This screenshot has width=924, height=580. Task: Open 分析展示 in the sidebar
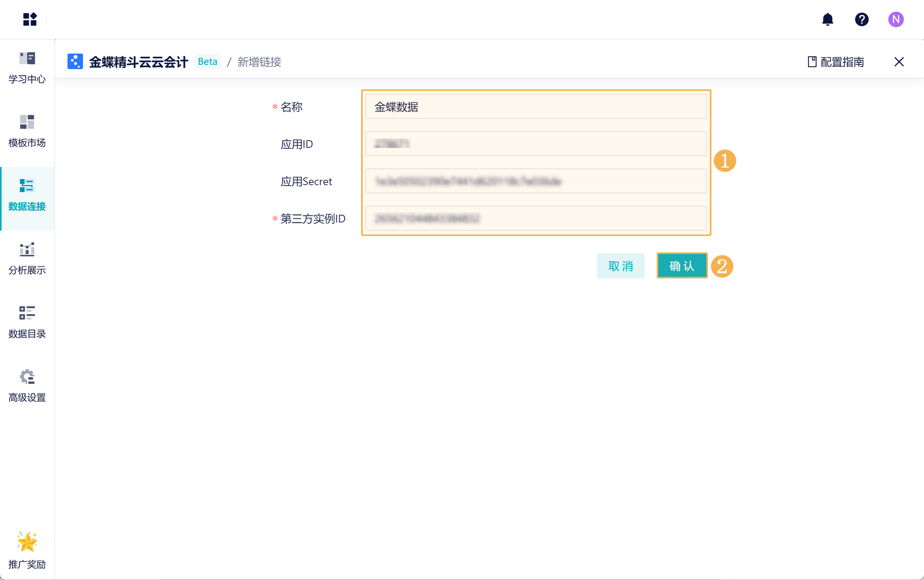[x=27, y=259]
